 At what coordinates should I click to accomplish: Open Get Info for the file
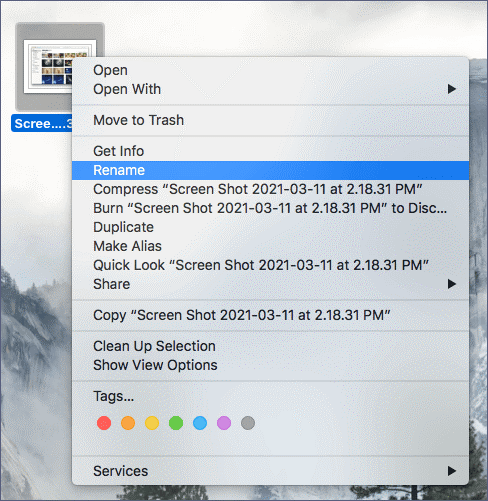270,151
